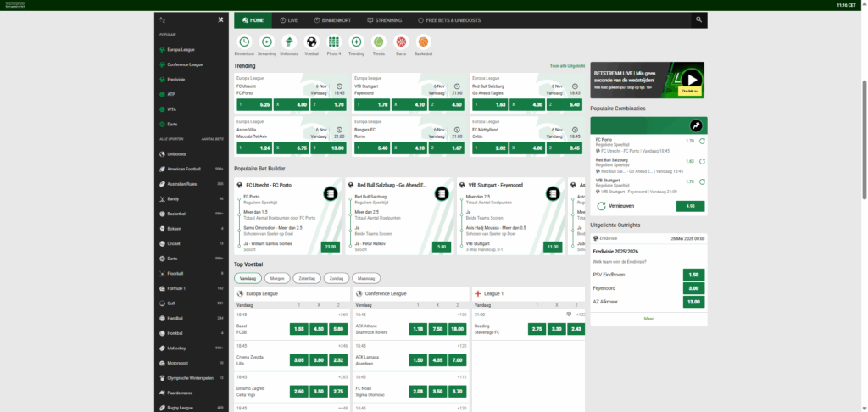Open +346 more markets for Crvena Zvezda

click(x=342, y=346)
